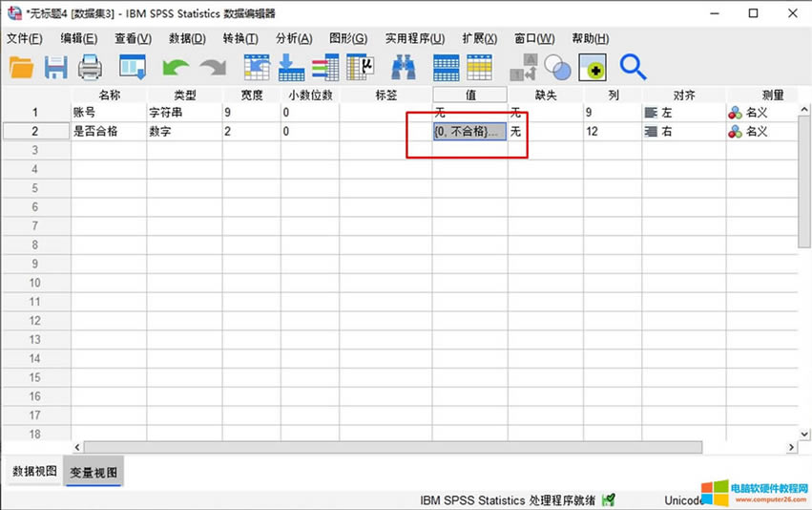
Task: Click the blue stacked grids split file icon
Action: (446, 68)
